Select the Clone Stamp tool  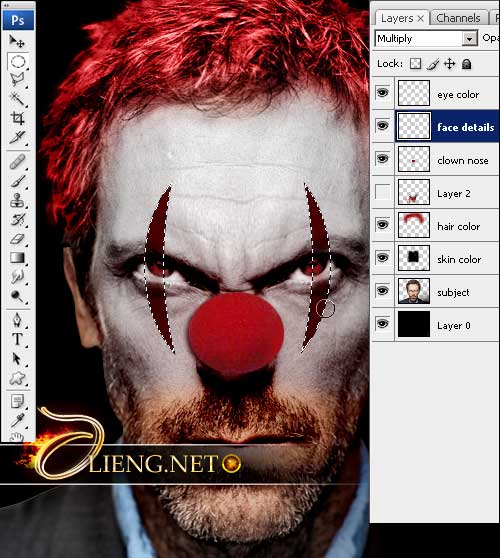click(x=17, y=200)
